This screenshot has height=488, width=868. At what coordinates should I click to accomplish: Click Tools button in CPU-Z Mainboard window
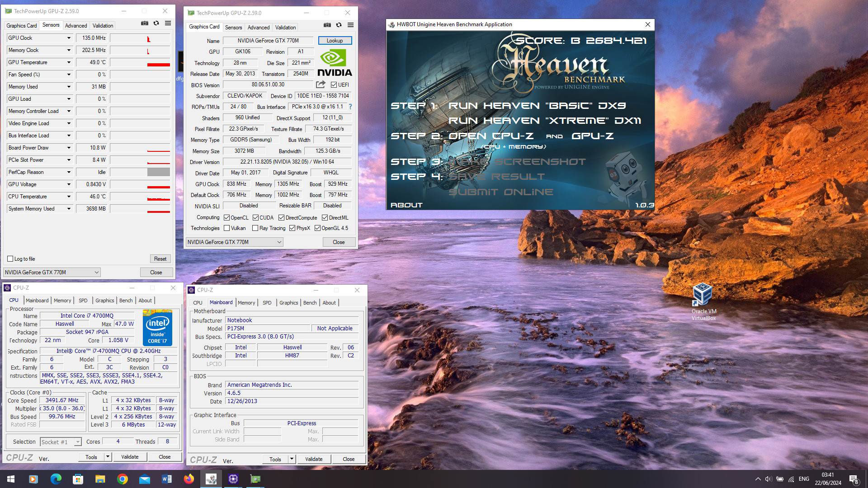click(x=275, y=459)
